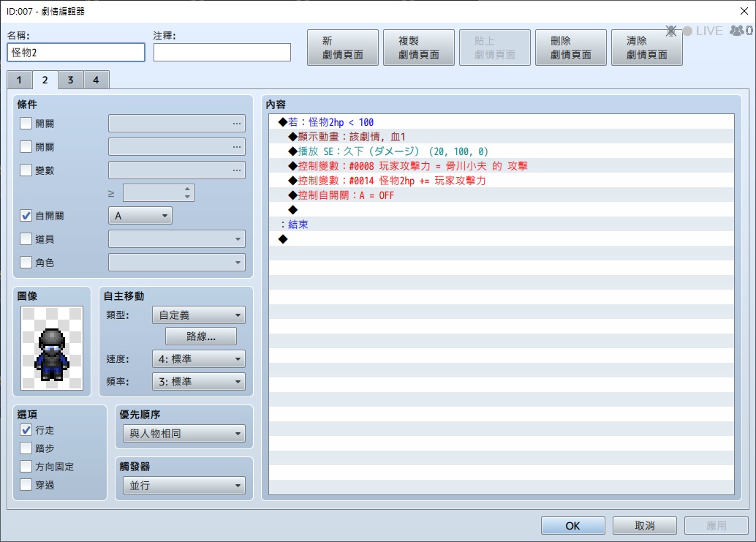756x542 pixels.
Task: Select the 顯示動畫：該劇情, 血1 command line
Action: coord(502,137)
